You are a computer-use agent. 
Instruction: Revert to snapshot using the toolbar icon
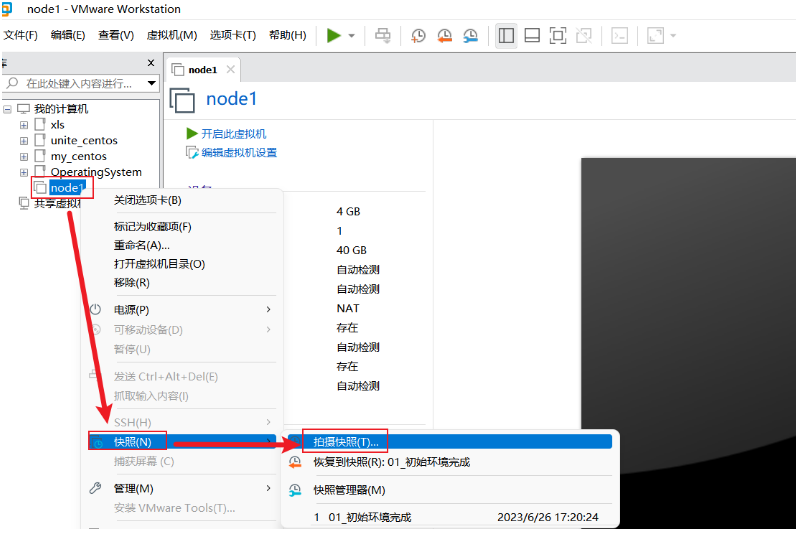(x=444, y=35)
